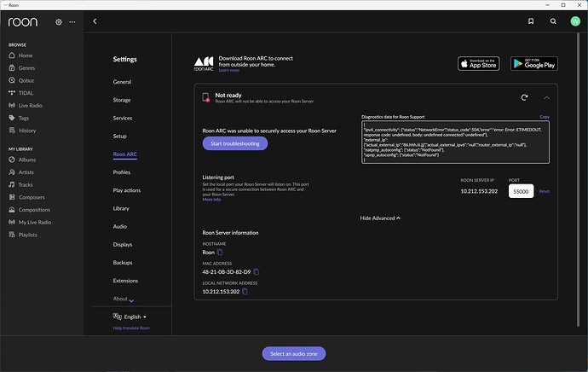Open Displays settings

coord(123,244)
